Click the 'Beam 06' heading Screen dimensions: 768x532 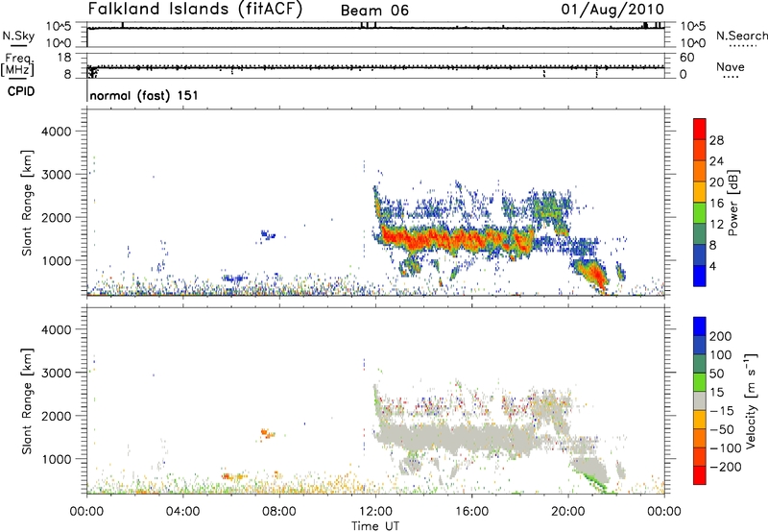(x=374, y=11)
